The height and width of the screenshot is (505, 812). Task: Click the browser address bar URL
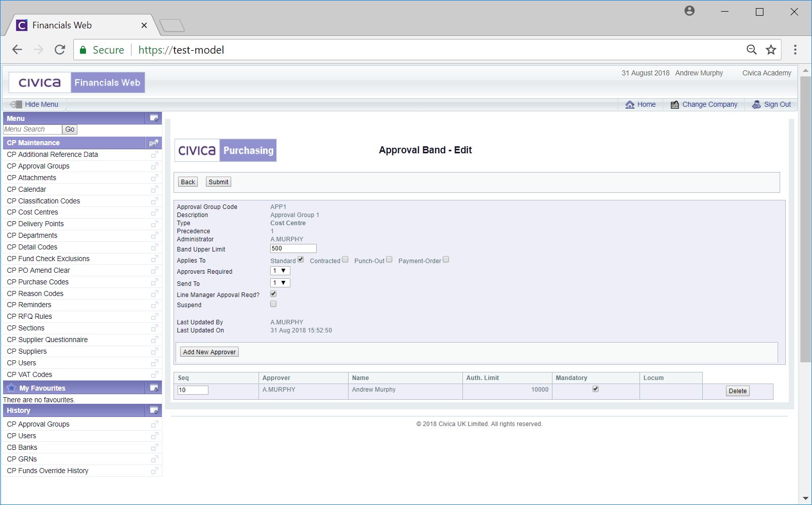[181, 50]
